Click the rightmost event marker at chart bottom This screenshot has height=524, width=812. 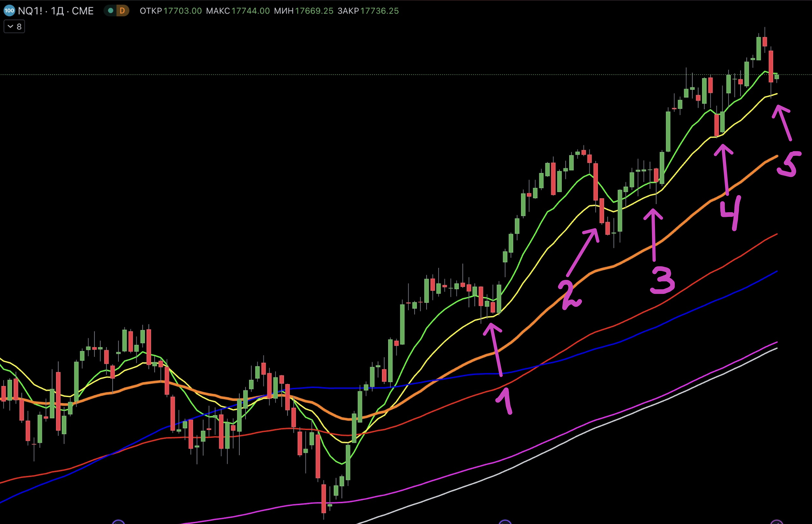point(776,522)
